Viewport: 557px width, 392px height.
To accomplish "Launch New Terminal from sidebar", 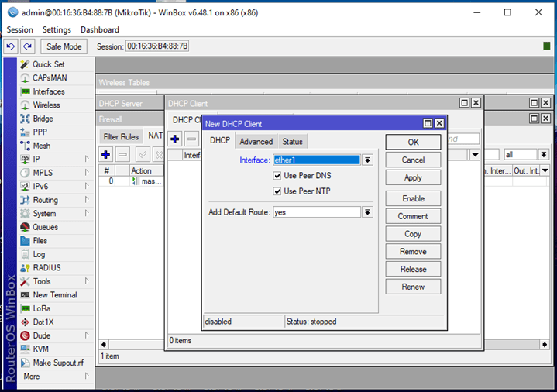I will pyautogui.click(x=55, y=295).
